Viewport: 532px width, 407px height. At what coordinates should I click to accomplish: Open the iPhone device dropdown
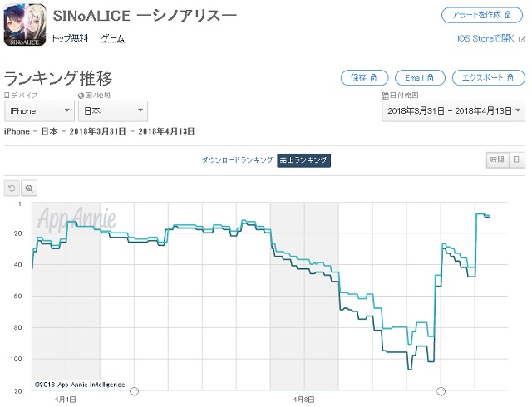pyautogui.click(x=39, y=111)
